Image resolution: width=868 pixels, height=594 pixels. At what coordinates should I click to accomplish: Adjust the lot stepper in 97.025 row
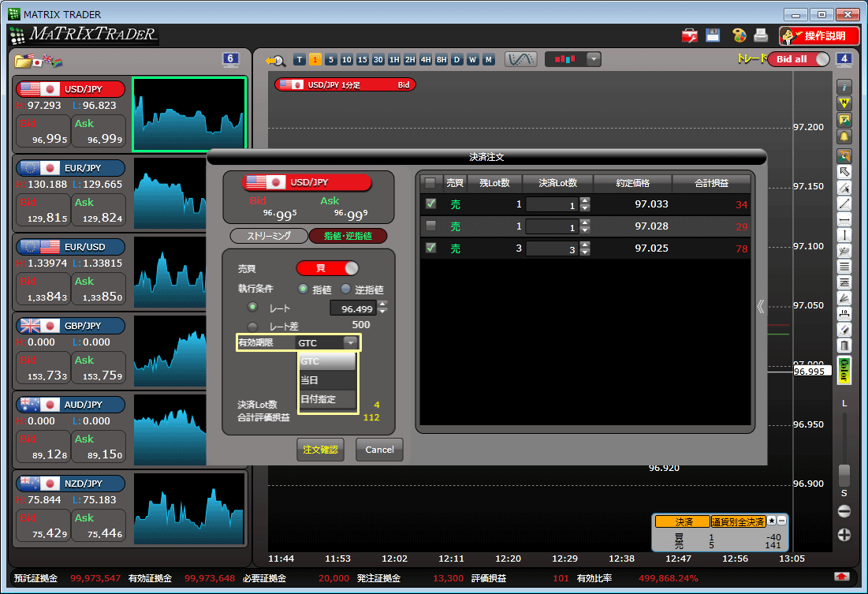pyautogui.click(x=585, y=248)
